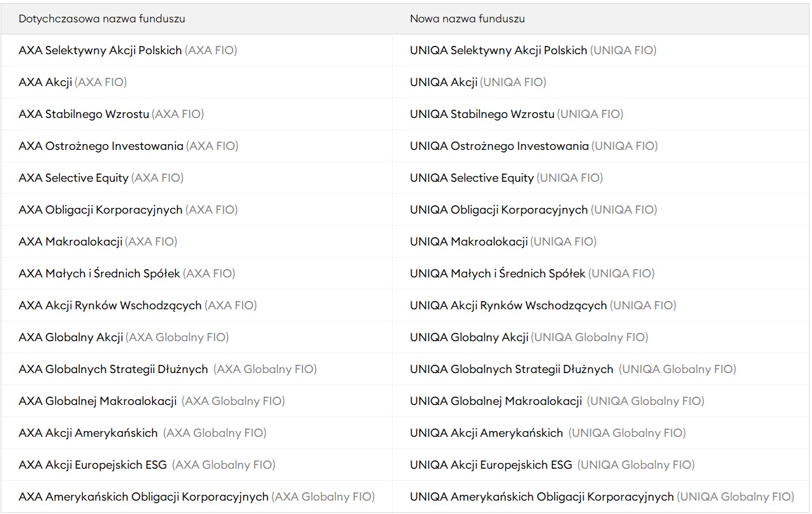Click 'UNIQA Makroalokacji' fund name

[468, 242]
